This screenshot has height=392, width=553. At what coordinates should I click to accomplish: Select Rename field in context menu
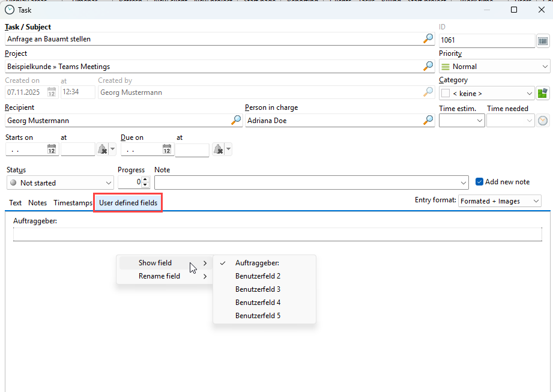(x=160, y=276)
